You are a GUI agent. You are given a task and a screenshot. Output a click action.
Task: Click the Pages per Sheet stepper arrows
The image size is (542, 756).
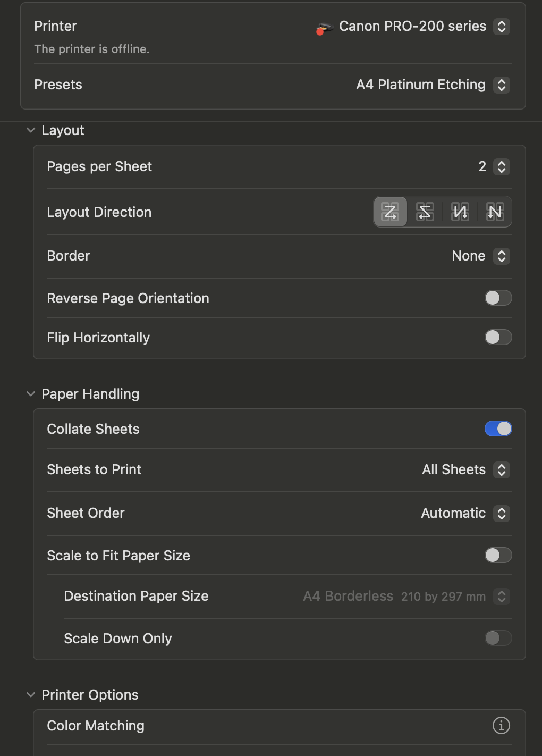502,167
